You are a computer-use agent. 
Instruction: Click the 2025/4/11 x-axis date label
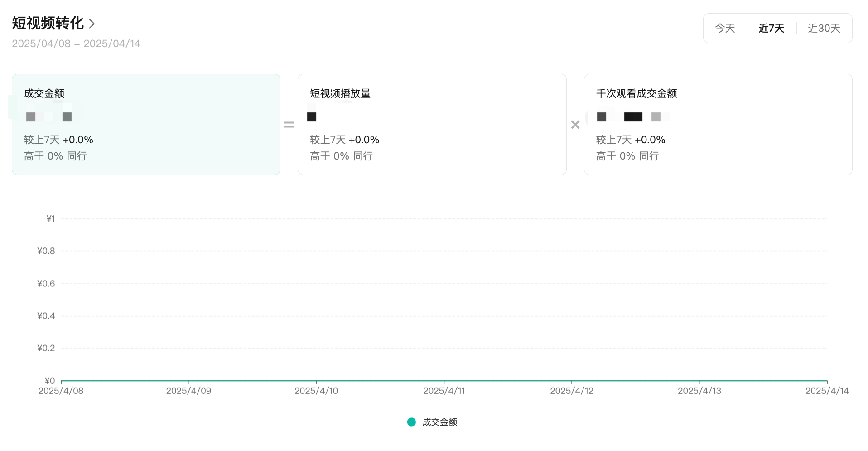click(444, 391)
